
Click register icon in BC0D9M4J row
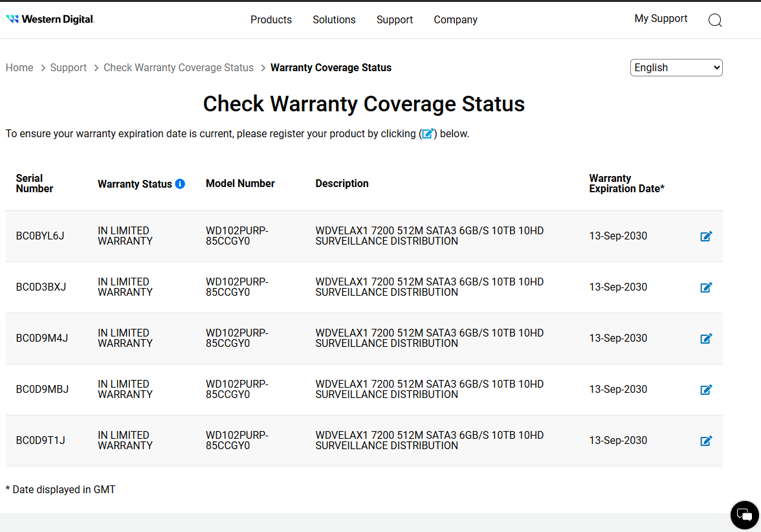pyautogui.click(x=706, y=338)
